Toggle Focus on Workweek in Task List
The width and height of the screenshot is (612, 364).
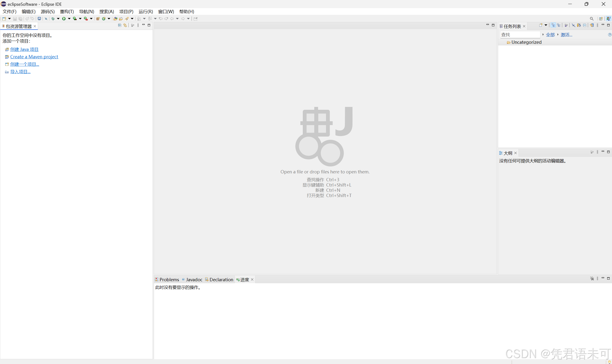coord(566,25)
